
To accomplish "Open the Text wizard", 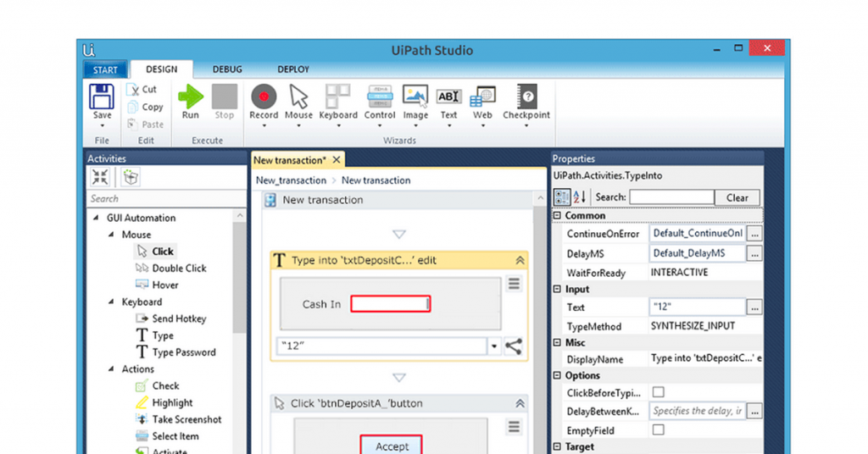I will [x=448, y=102].
